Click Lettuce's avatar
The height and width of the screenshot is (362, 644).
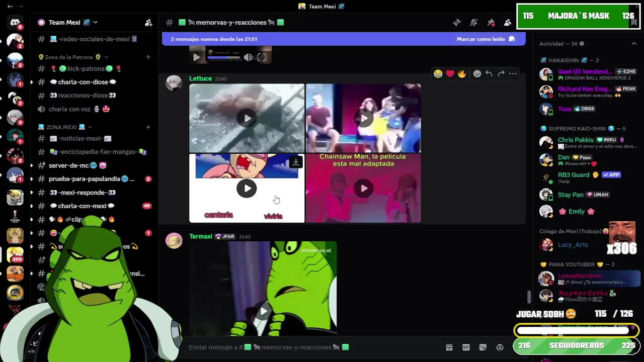click(174, 83)
